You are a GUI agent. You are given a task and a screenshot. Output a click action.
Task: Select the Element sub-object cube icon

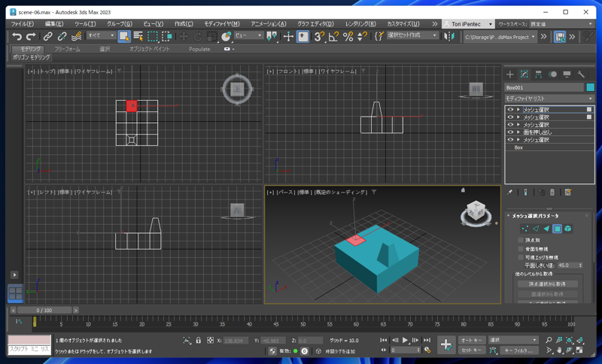point(568,229)
